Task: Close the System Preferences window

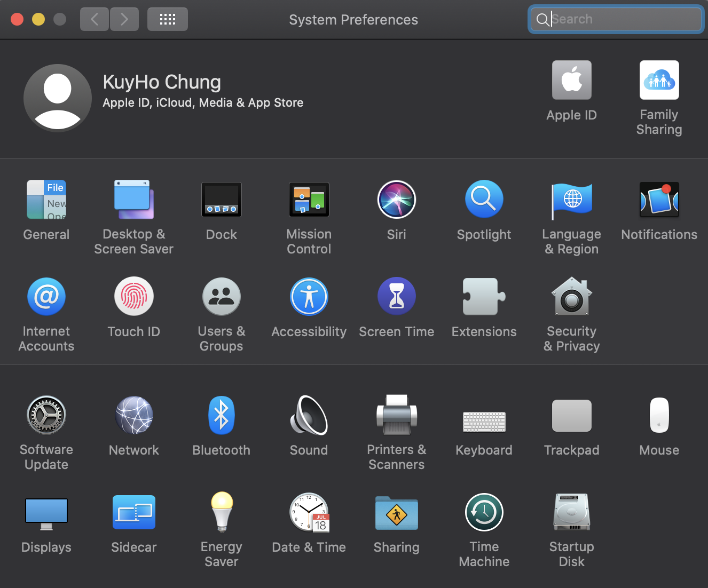Action: point(17,19)
